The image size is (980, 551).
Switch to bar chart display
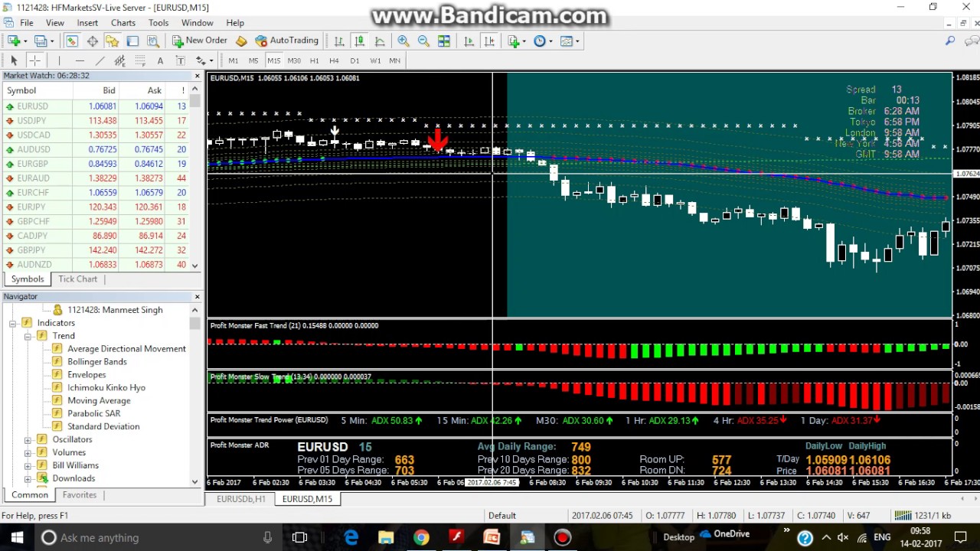[339, 41]
